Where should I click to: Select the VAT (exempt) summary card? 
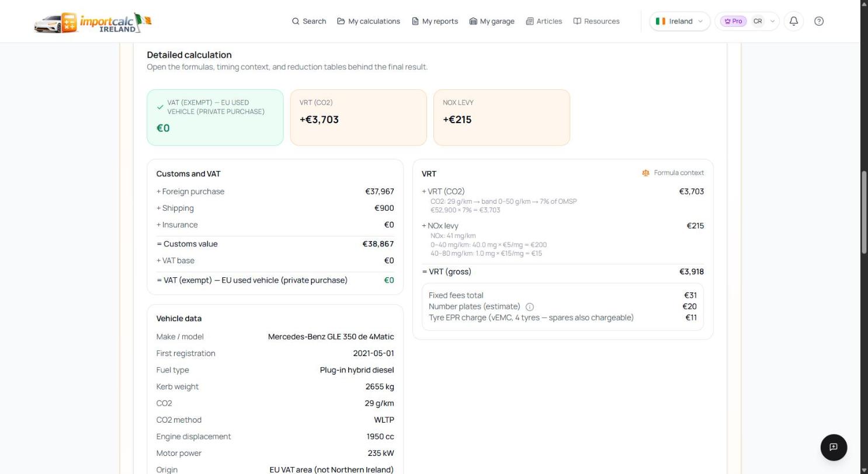tap(215, 117)
